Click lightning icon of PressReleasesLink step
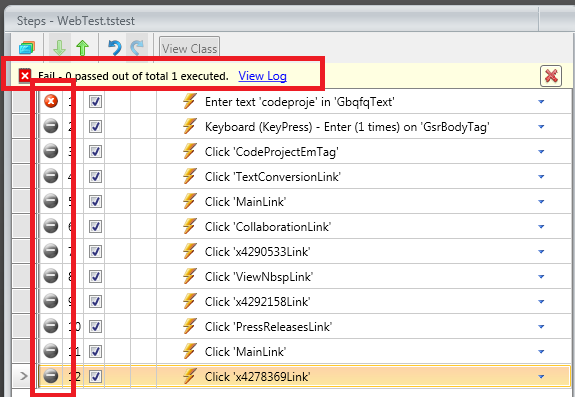The height and width of the screenshot is (397, 575). tap(190, 326)
